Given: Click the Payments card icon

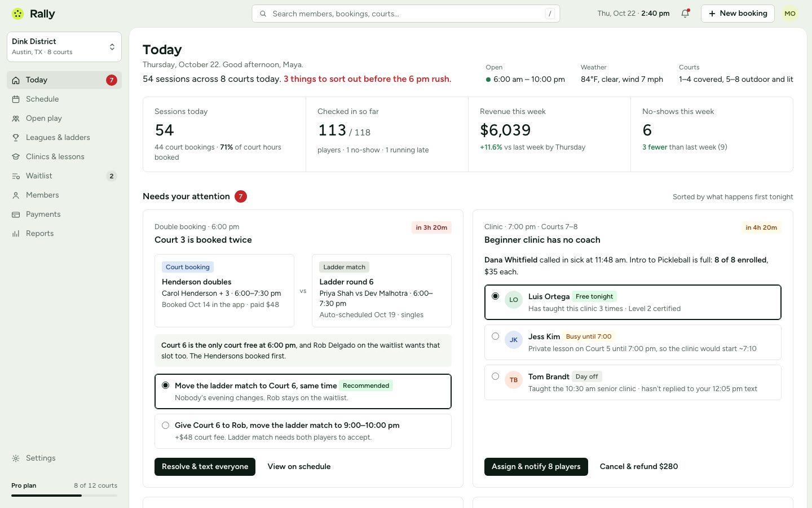Looking at the screenshot, I should click(16, 214).
